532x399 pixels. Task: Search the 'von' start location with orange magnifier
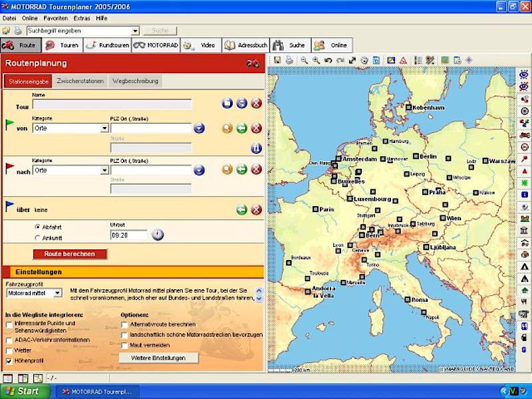click(227, 128)
